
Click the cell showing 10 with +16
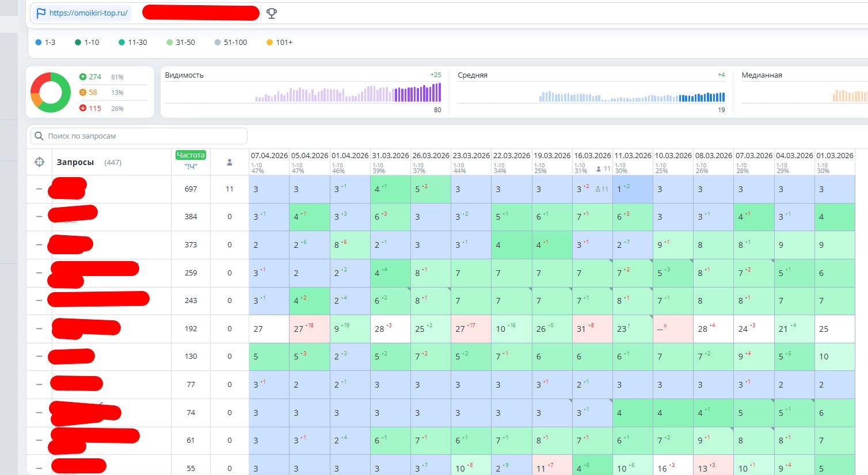pos(512,329)
